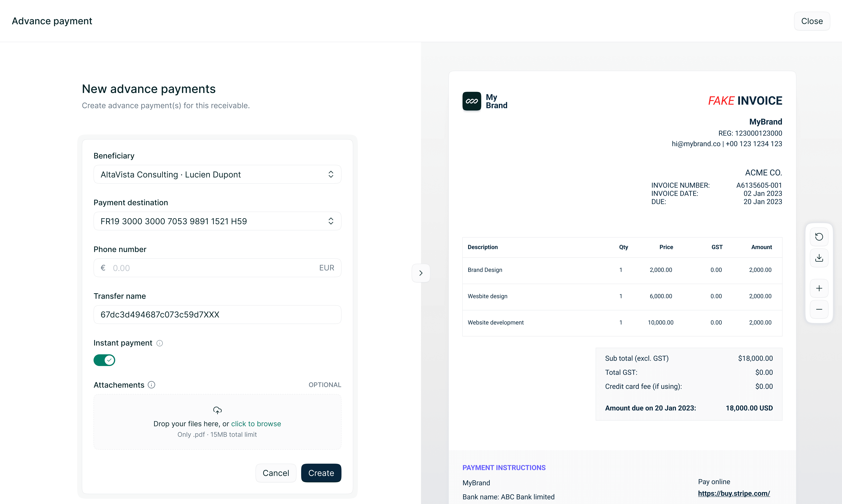Zoom in on the invoice preview

coord(819,288)
